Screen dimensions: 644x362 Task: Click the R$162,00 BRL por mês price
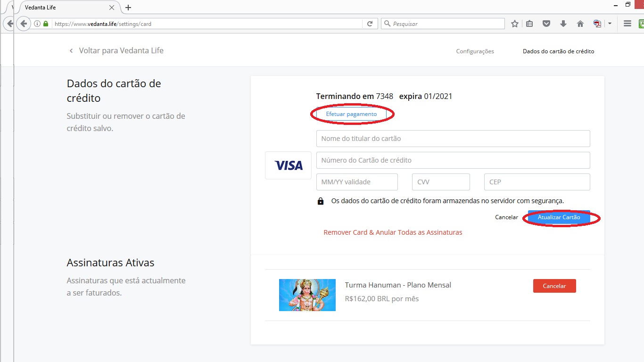click(382, 299)
